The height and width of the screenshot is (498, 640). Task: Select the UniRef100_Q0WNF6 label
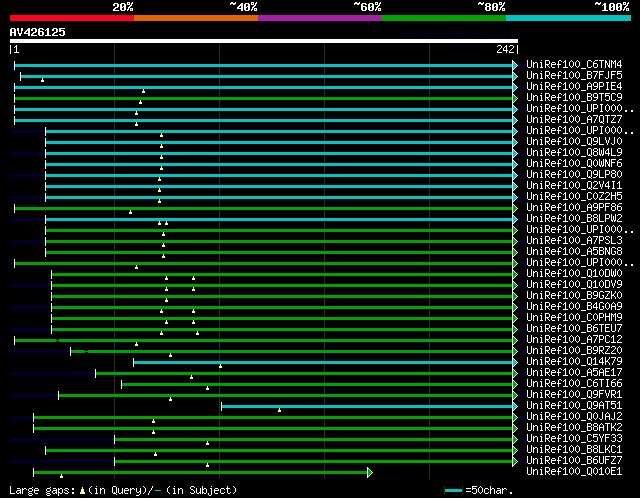click(574, 164)
